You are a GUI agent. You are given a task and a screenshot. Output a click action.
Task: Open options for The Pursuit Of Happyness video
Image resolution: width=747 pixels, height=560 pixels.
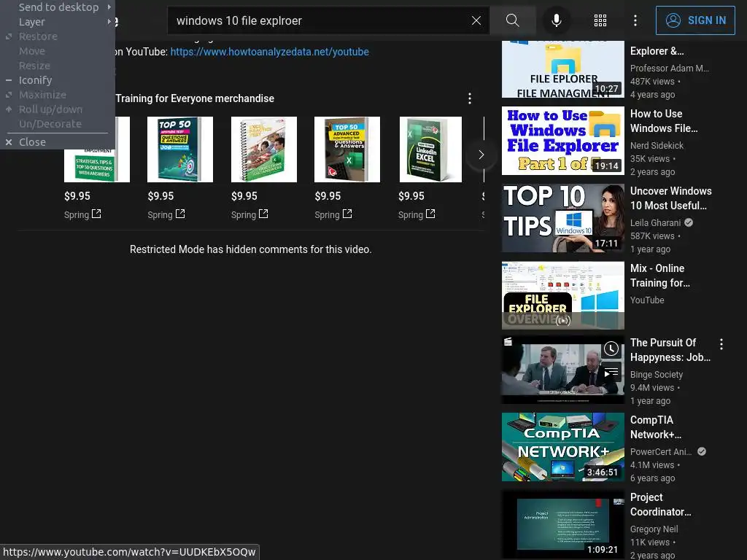pos(721,344)
